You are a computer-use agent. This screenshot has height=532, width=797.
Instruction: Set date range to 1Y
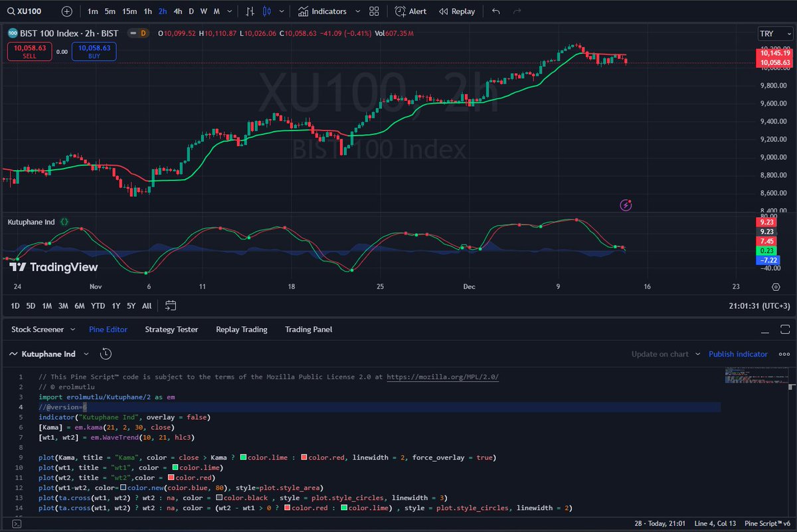coord(116,306)
